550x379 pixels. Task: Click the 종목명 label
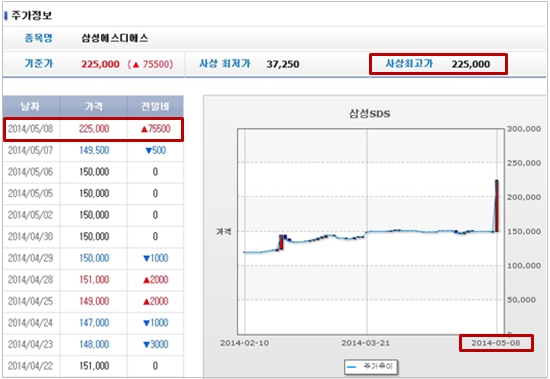point(39,38)
